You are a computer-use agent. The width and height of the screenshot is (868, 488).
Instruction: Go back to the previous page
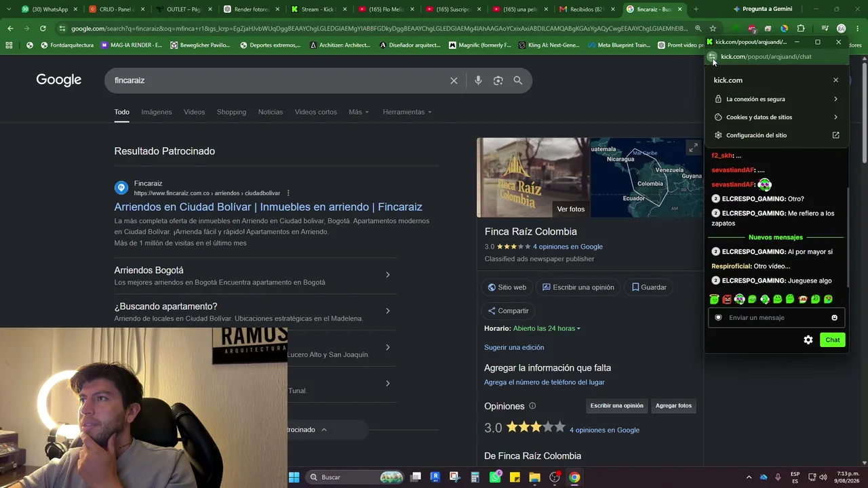click(x=10, y=28)
